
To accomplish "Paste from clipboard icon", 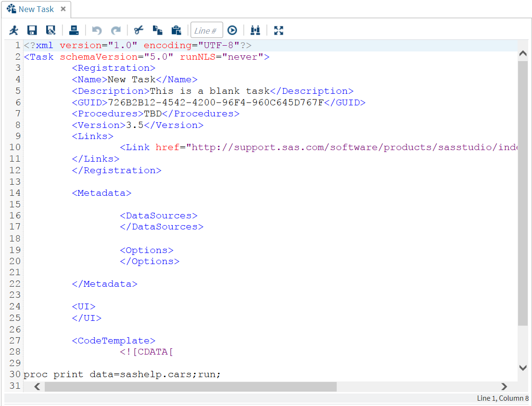I will pyautogui.click(x=176, y=30).
